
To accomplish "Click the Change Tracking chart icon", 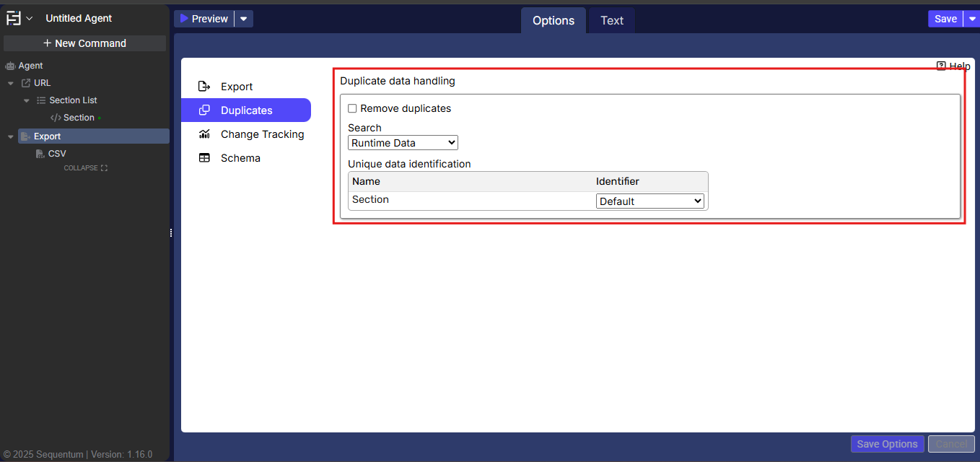I will [x=204, y=134].
